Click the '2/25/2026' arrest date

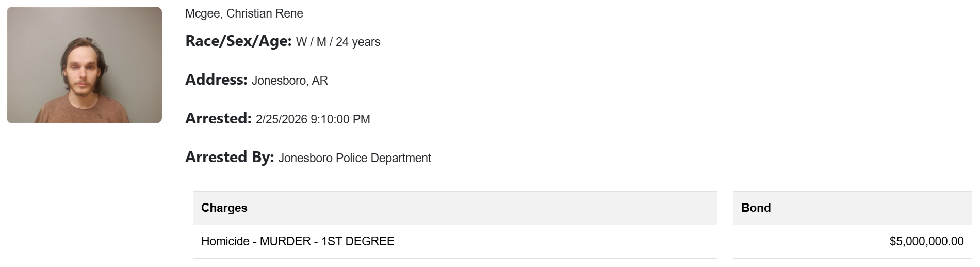click(281, 119)
